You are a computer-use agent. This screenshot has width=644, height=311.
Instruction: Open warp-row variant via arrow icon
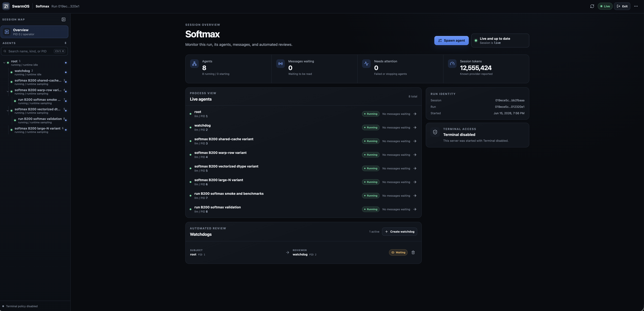pyautogui.click(x=415, y=155)
